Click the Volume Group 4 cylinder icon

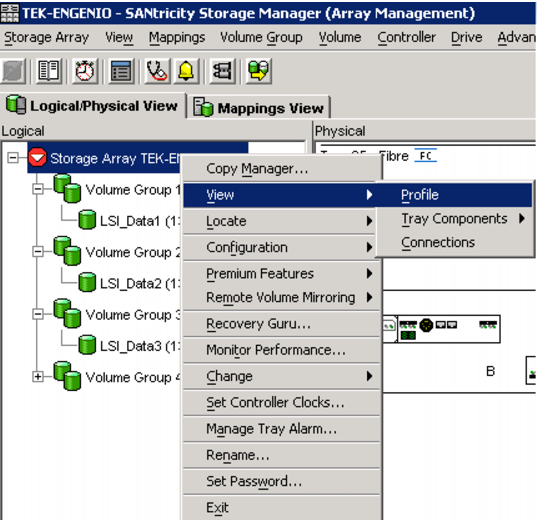pos(67,376)
